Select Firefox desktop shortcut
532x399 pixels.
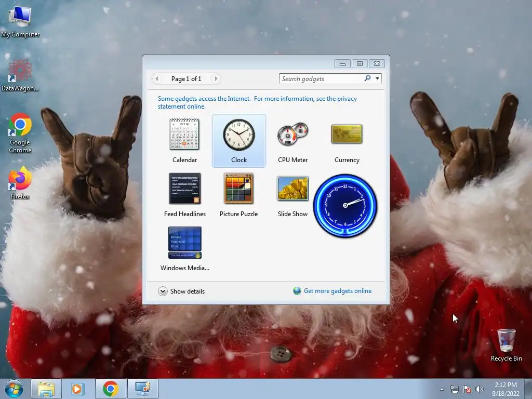(x=20, y=183)
